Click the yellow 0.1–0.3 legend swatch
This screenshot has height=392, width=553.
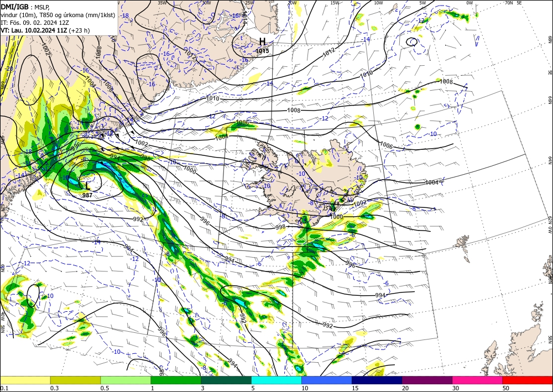pyautogui.click(x=25, y=380)
